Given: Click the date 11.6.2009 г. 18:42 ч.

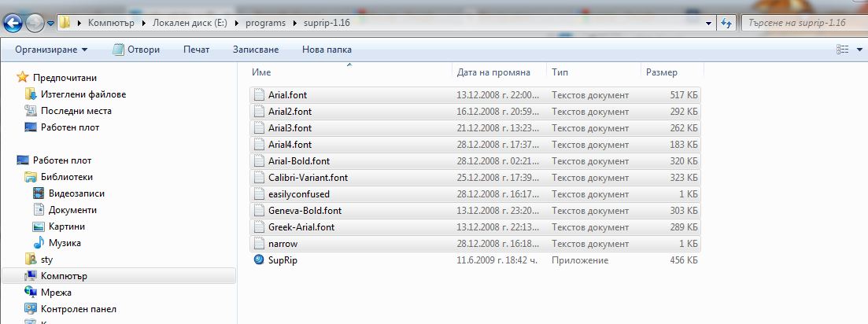Looking at the screenshot, I should [x=497, y=260].
